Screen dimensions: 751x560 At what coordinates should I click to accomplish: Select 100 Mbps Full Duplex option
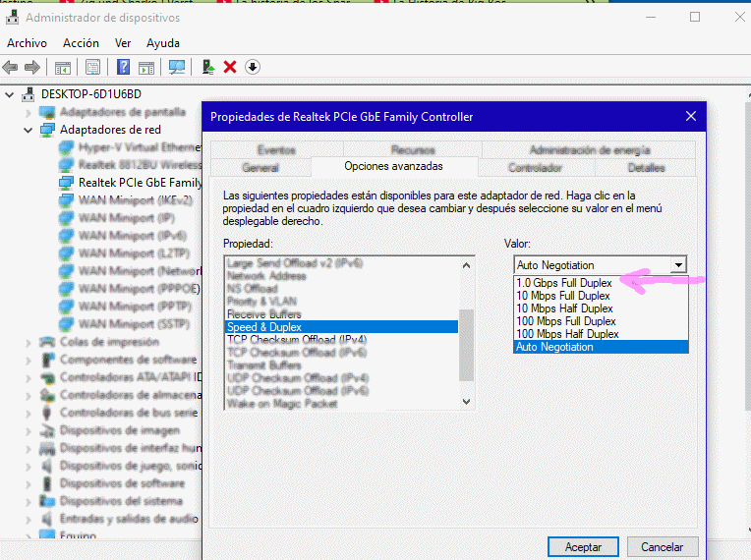(601, 321)
